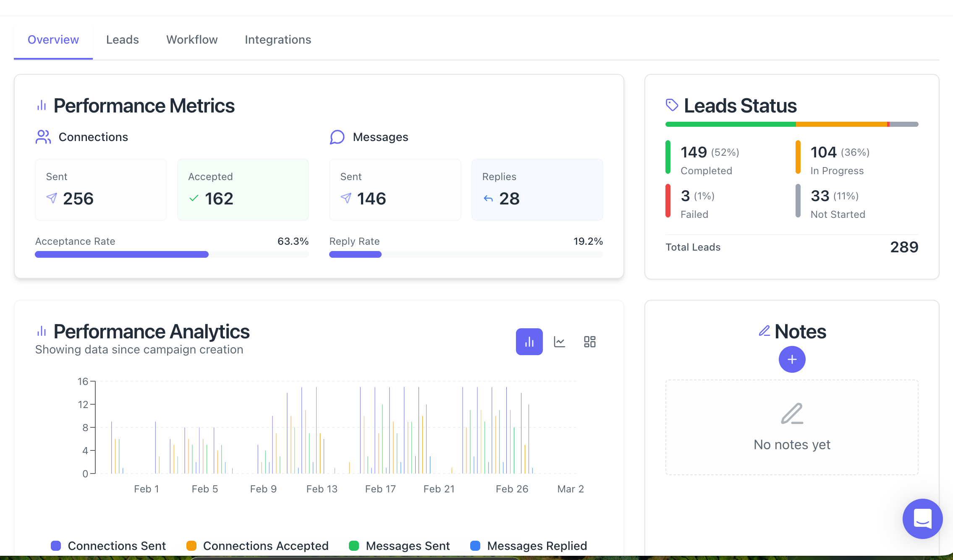Viewport: 953px width, 560px height.
Task: Go to the Integrations tab
Action: coord(278,39)
